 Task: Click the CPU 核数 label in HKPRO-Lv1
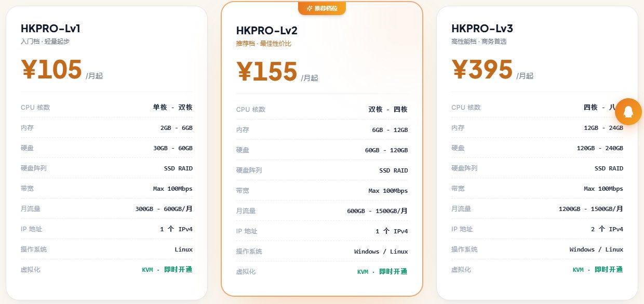pyautogui.click(x=35, y=108)
